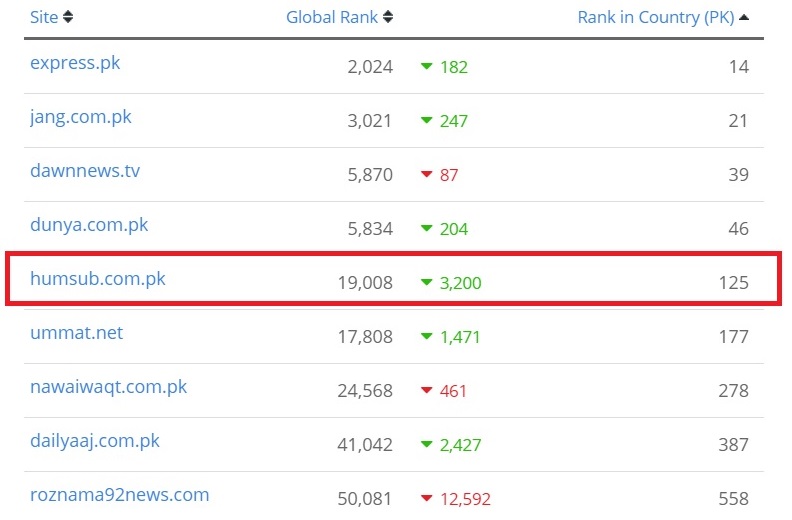Image resolution: width=792 pixels, height=520 pixels.
Task: Click the green arrow beside 2,427
Action: [427, 444]
